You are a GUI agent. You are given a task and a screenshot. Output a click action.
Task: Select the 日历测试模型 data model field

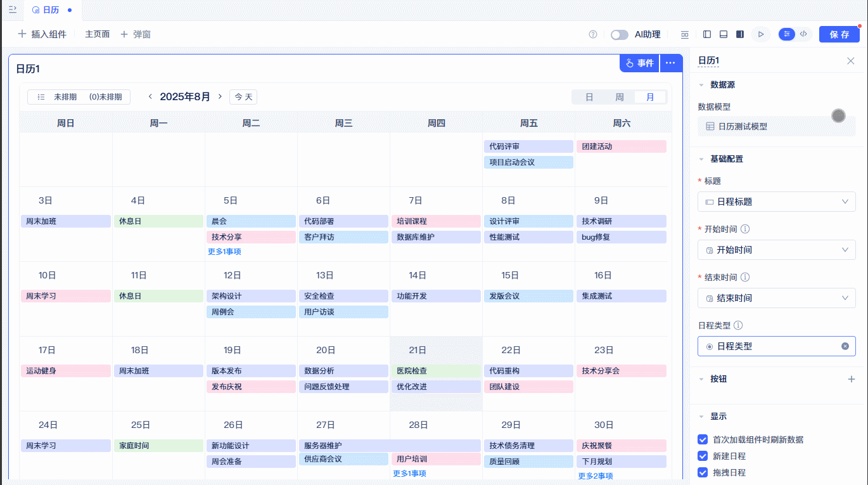pos(777,126)
